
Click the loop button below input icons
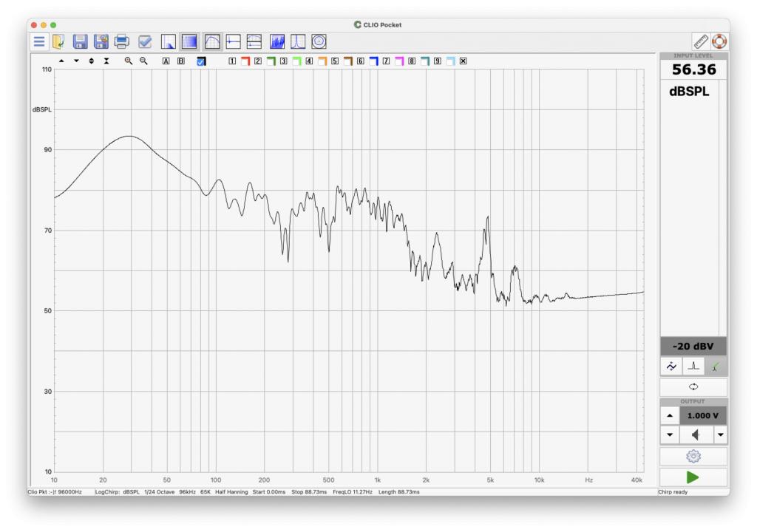pos(693,386)
